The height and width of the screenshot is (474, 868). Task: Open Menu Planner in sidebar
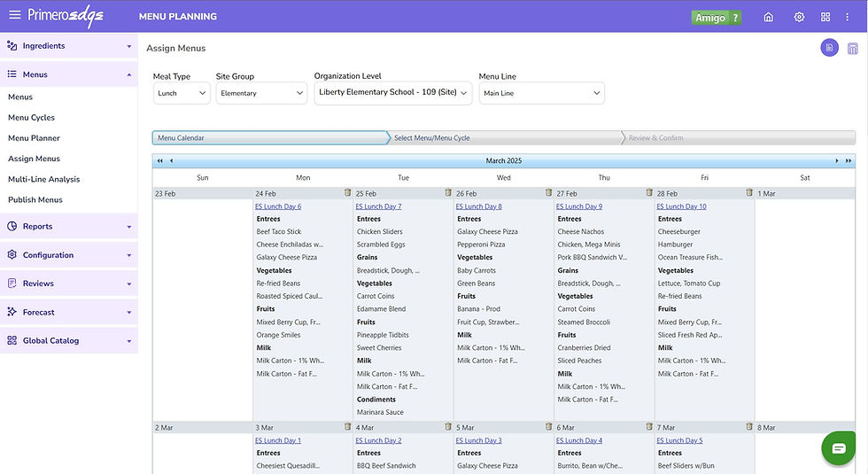click(34, 138)
